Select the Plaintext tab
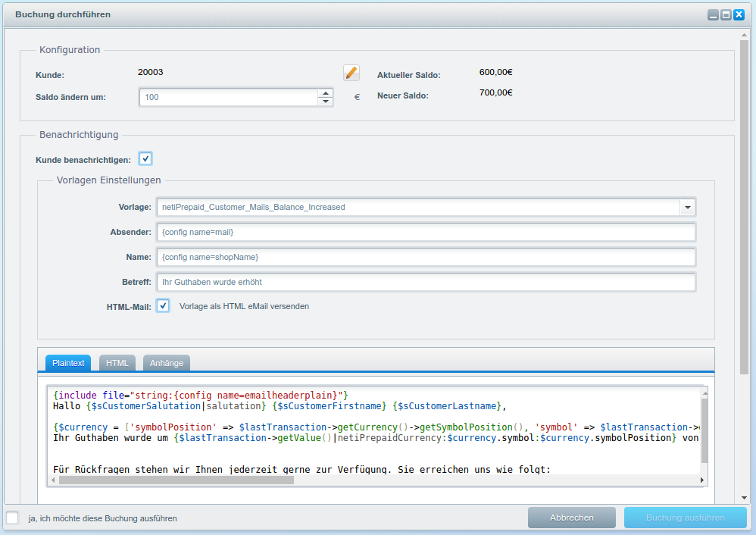 68,363
